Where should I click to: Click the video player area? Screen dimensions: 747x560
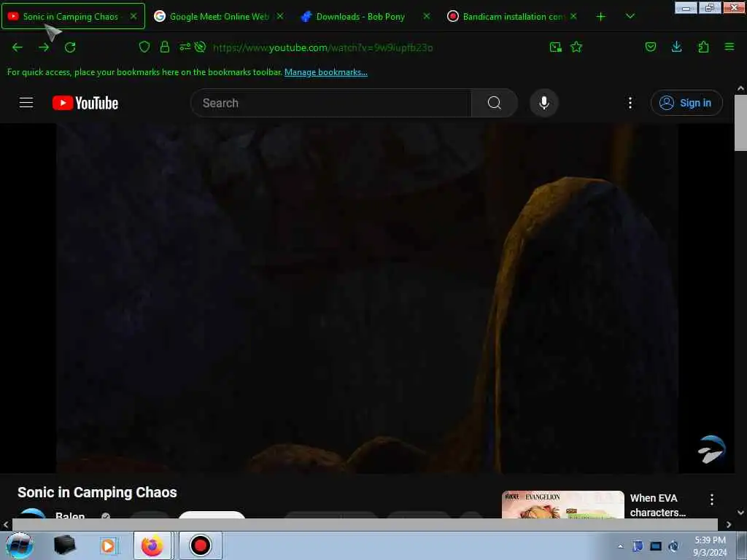(367, 298)
